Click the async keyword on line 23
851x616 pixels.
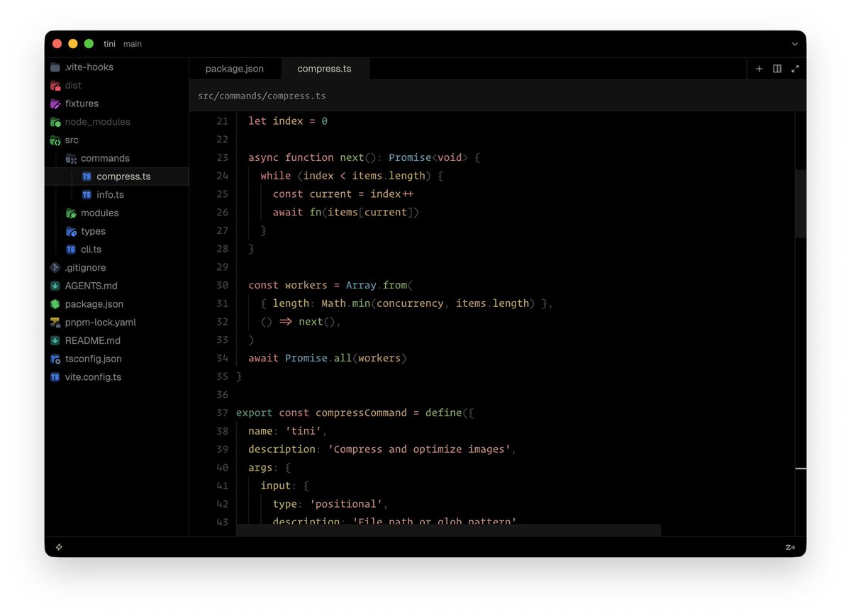[x=264, y=158]
